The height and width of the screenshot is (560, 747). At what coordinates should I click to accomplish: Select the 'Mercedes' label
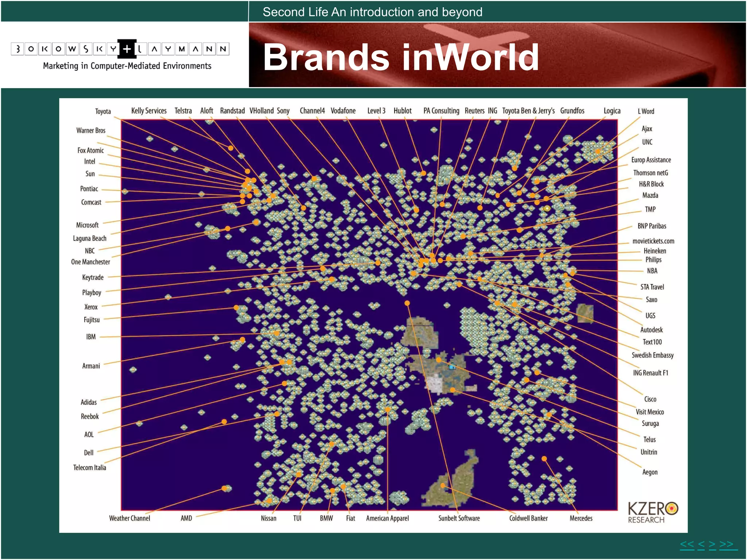581,518
